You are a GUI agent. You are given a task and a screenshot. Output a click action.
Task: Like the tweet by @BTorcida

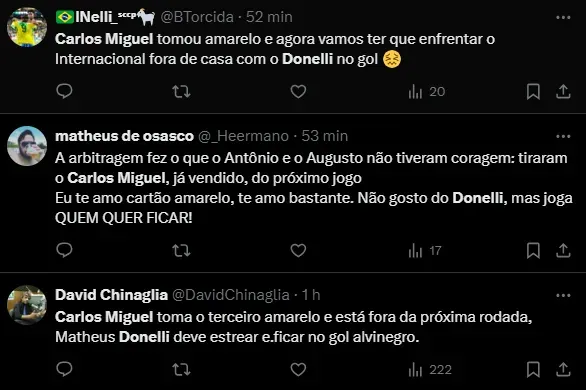298,92
